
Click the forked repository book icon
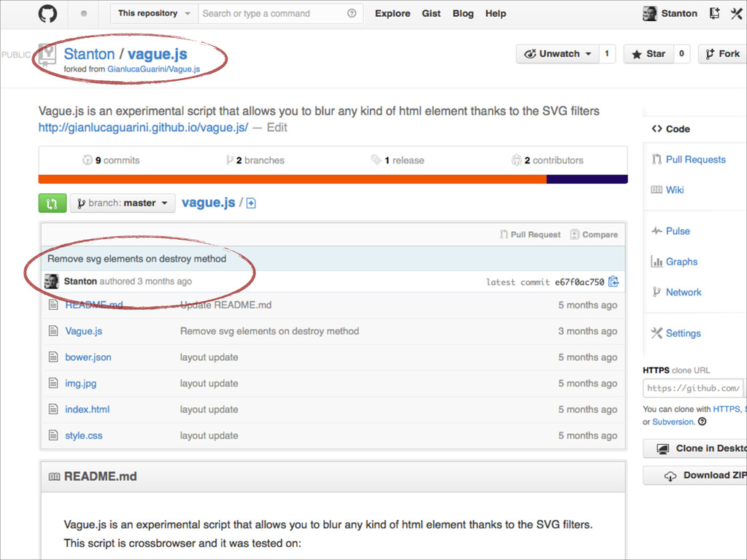click(47, 55)
